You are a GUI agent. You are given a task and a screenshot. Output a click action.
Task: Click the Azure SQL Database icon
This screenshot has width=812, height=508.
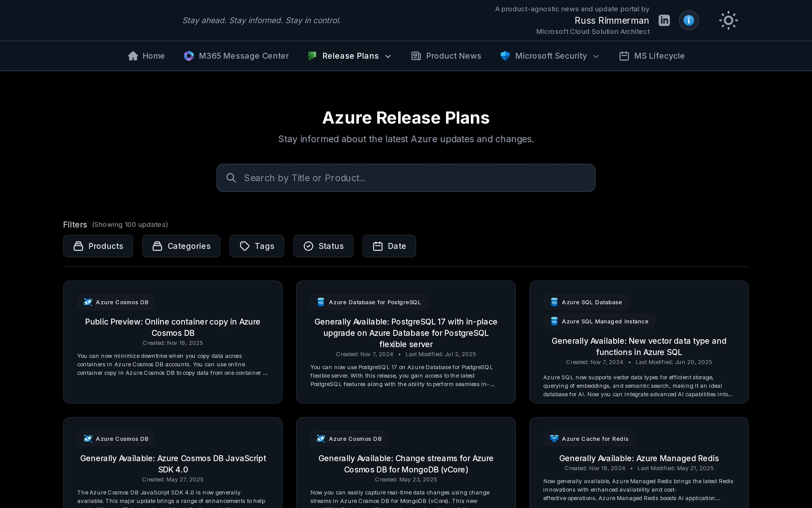(554, 302)
